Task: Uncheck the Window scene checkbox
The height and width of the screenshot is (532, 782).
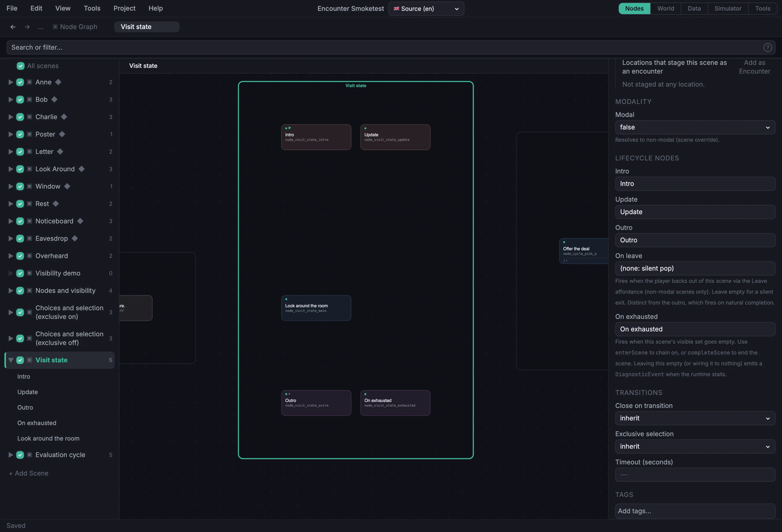Action: pyautogui.click(x=20, y=186)
